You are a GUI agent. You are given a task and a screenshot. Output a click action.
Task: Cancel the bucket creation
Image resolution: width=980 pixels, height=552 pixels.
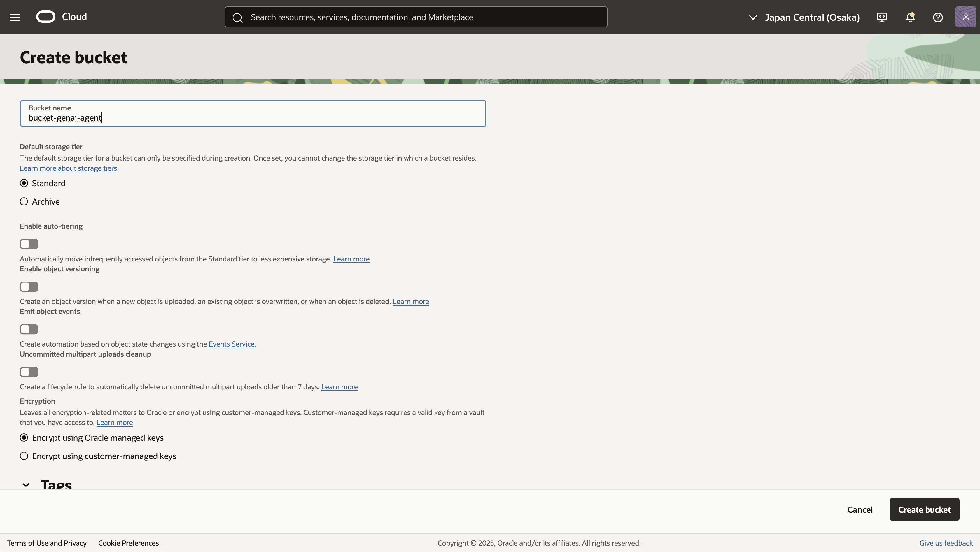(x=860, y=509)
